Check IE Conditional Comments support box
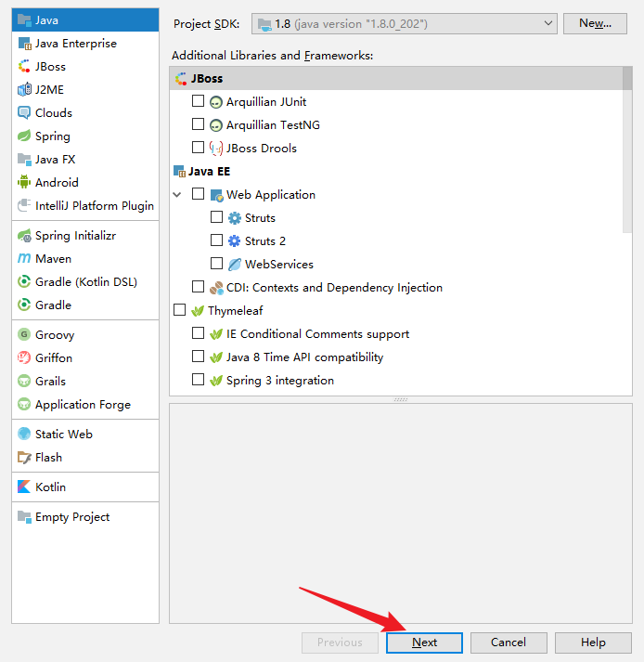The image size is (644, 662). pos(198,333)
